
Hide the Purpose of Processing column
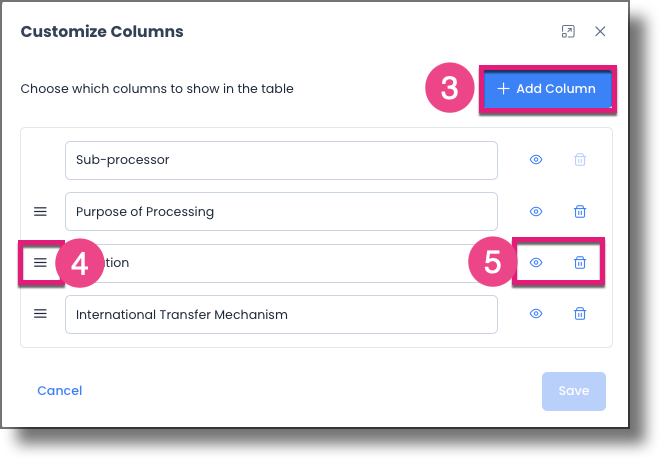tap(536, 212)
